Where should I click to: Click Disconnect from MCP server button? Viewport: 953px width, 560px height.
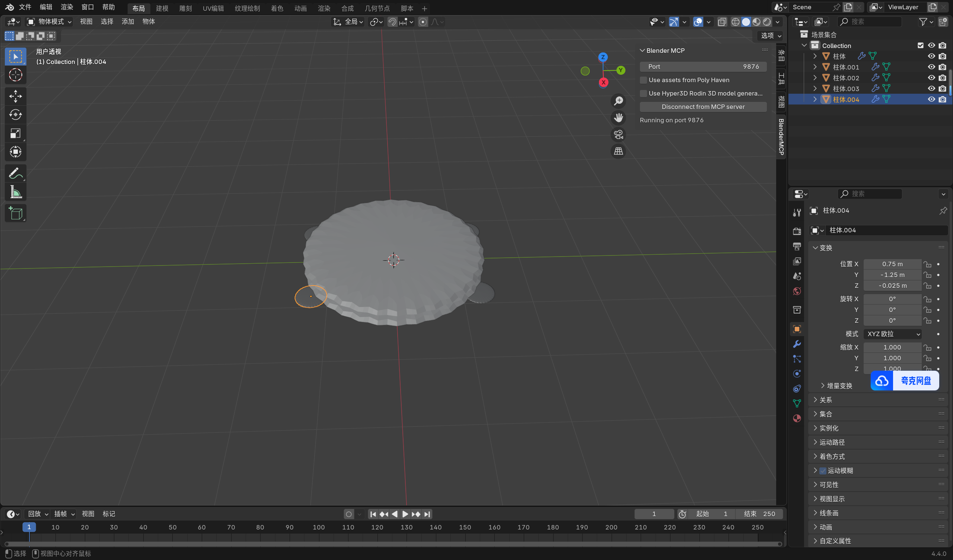(702, 107)
